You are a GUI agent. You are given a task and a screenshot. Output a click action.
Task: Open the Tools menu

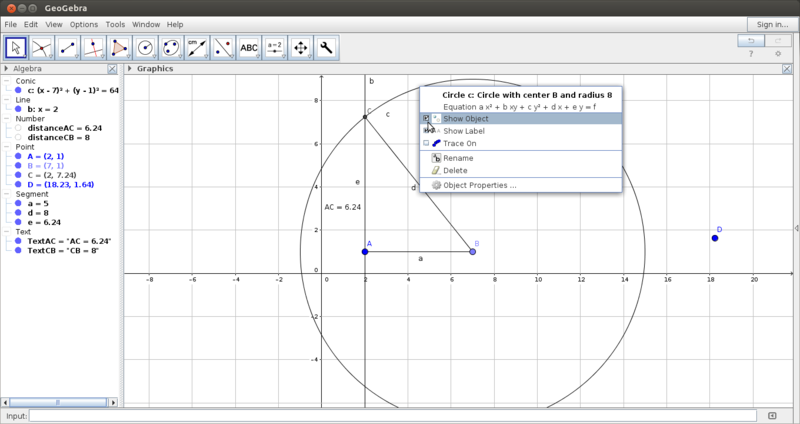pos(115,24)
